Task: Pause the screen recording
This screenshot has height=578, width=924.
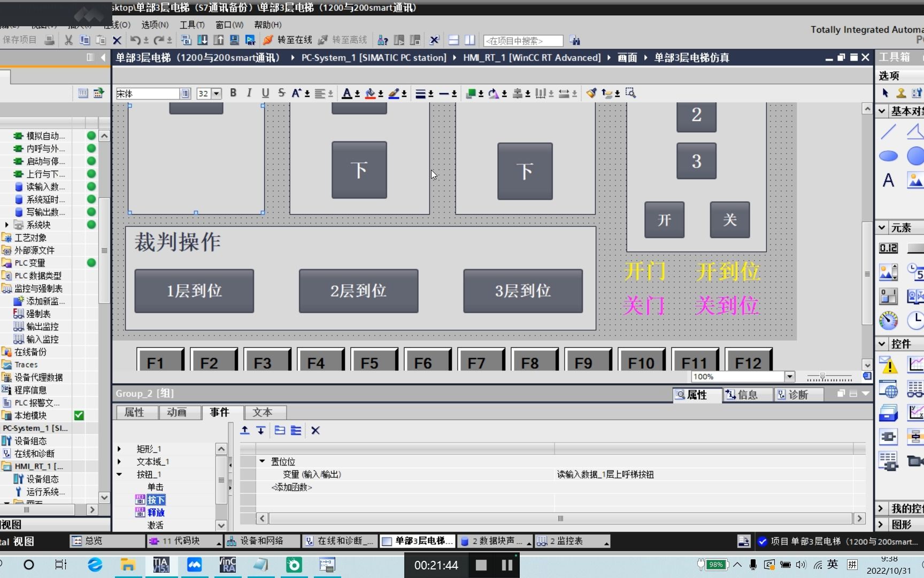Action: (507, 565)
